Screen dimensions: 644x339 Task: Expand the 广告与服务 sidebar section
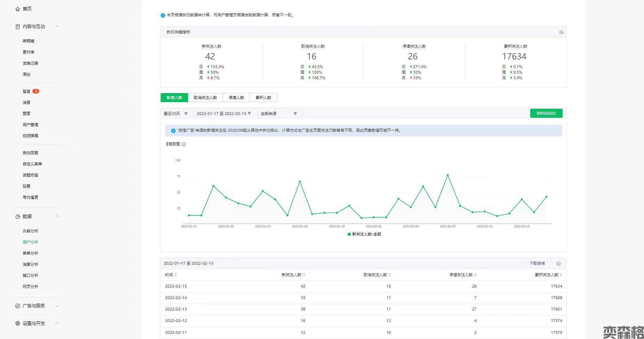click(x=57, y=306)
